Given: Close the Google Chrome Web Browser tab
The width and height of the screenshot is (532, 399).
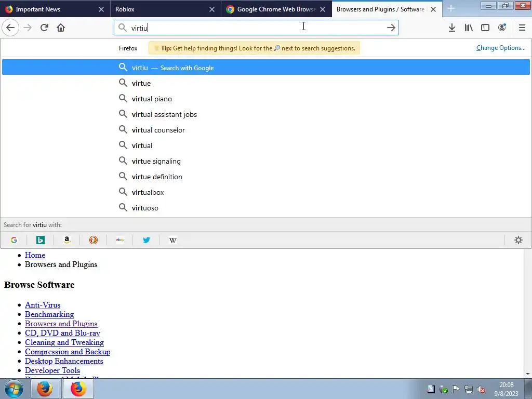Looking at the screenshot, I should tap(323, 9).
